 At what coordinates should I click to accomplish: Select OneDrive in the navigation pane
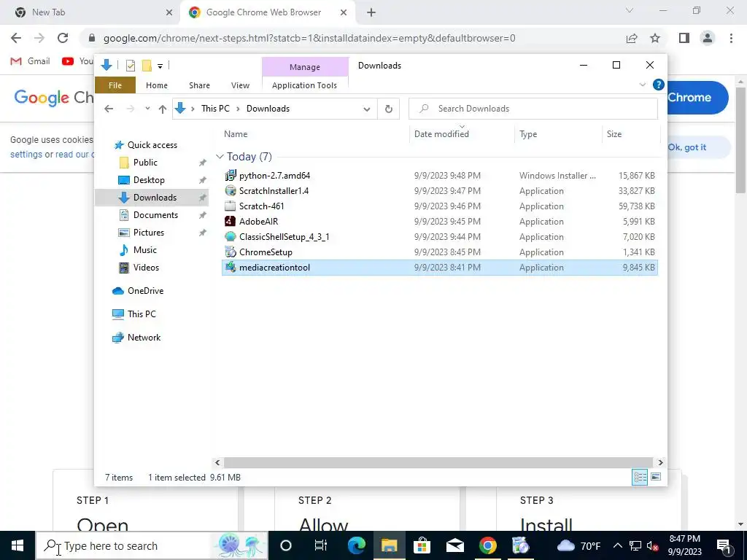click(145, 291)
